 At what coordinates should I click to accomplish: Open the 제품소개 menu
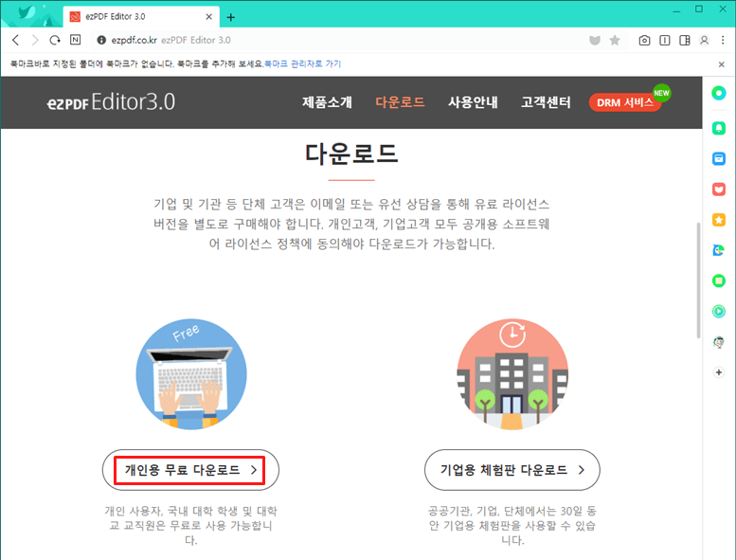(327, 102)
